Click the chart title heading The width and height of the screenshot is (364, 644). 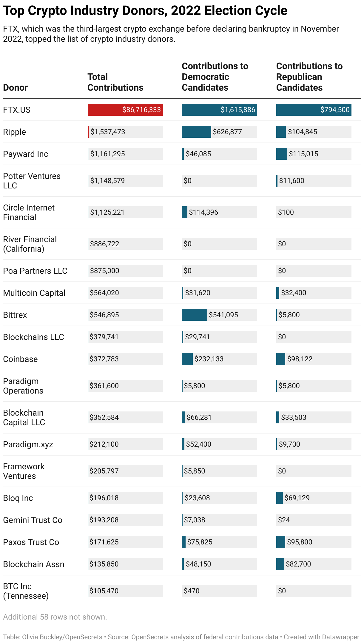pyautogui.click(x=145, y=11)
